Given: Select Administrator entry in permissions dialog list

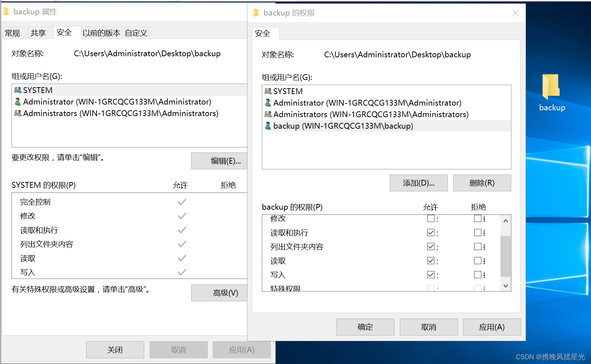Looking at the screenshot, I should coord(386,103).
